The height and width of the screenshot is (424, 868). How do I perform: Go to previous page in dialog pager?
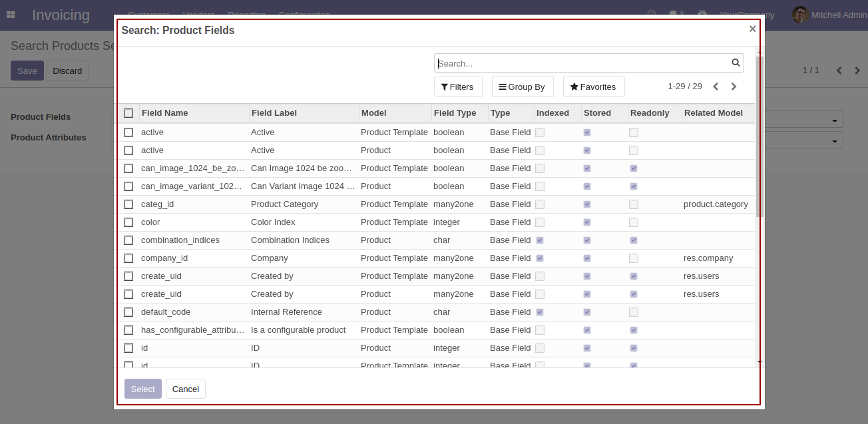pos(716,87)
